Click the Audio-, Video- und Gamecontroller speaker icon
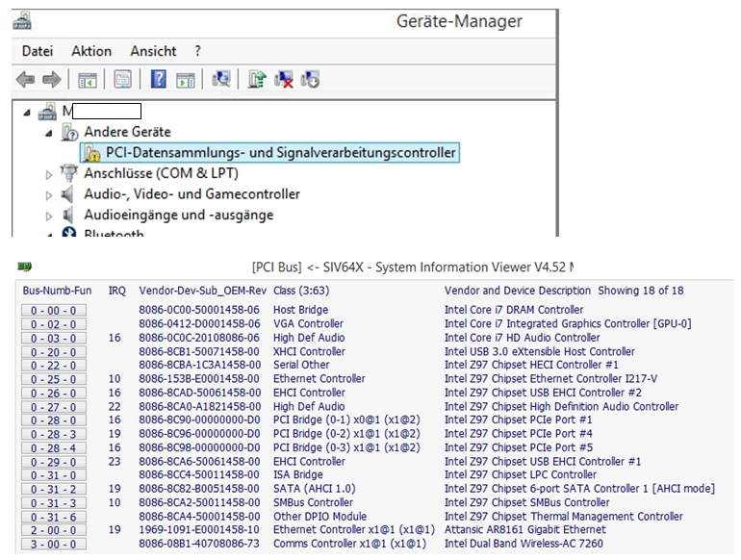 [x=67, y=194]
